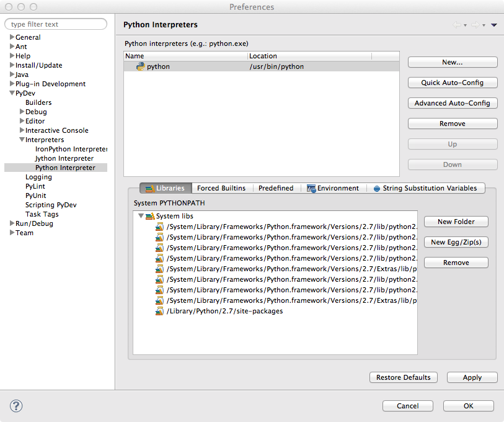
Task: Open the Predefined tab
Action: click(276, 188)
